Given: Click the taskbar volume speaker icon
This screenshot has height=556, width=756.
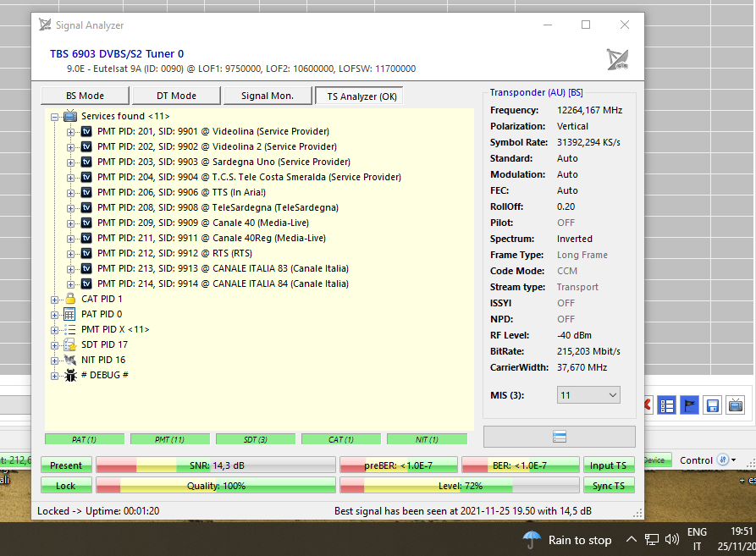Looking at the screenshot, I should coord(671,539).
